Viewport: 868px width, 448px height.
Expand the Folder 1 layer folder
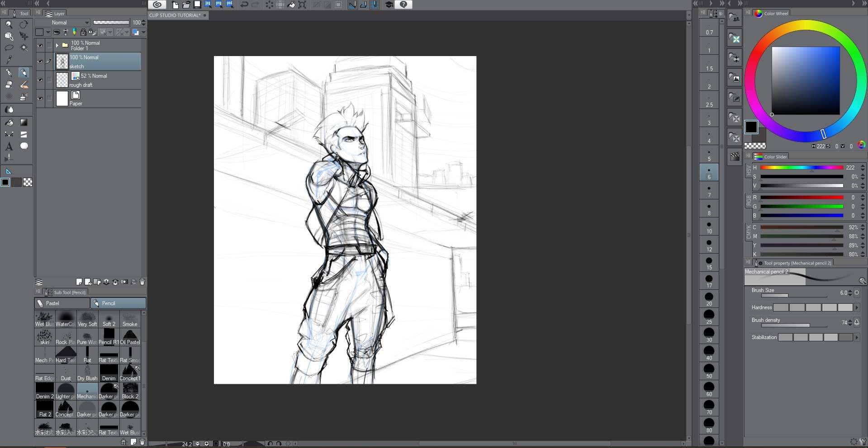click(x=57, y=46)
